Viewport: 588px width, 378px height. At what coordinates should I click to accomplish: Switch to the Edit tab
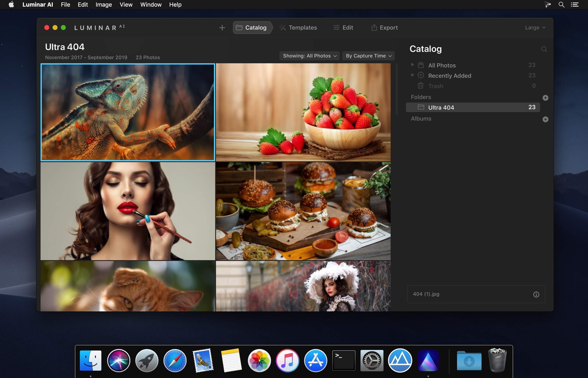click(343, 28)
